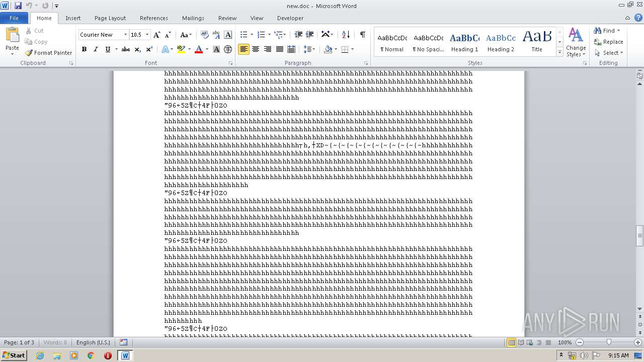The width and height of the screenshot is (644, 362).
Task: Toggle Superscript formatting
Action: [x=149, y=49]
